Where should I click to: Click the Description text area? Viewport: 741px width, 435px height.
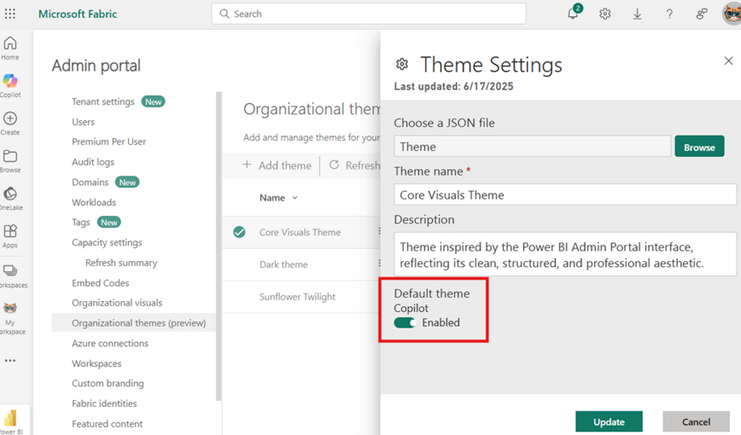565,254
